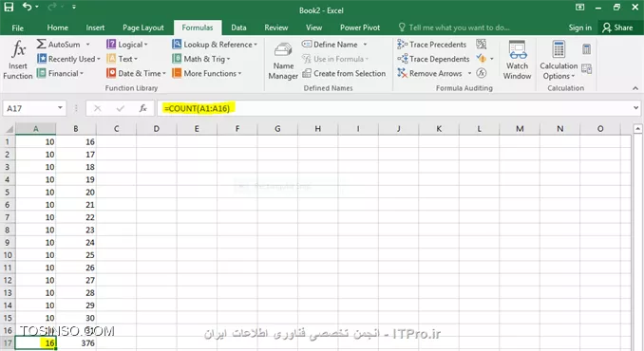The height and width of the screenshot is (351, 644).
Task: Click vertical scrollbar up arrow
Action: click(637, 129)
